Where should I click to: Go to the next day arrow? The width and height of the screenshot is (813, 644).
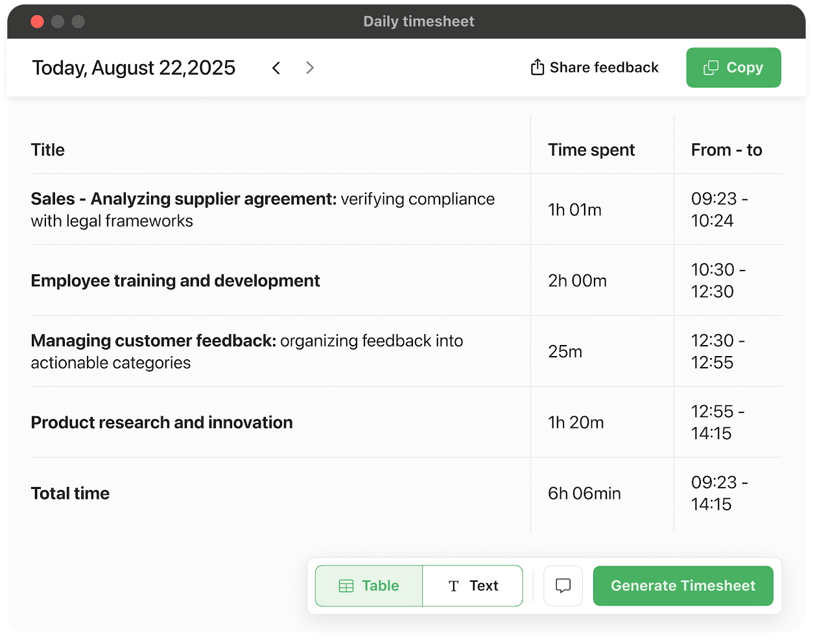(310, 68)
